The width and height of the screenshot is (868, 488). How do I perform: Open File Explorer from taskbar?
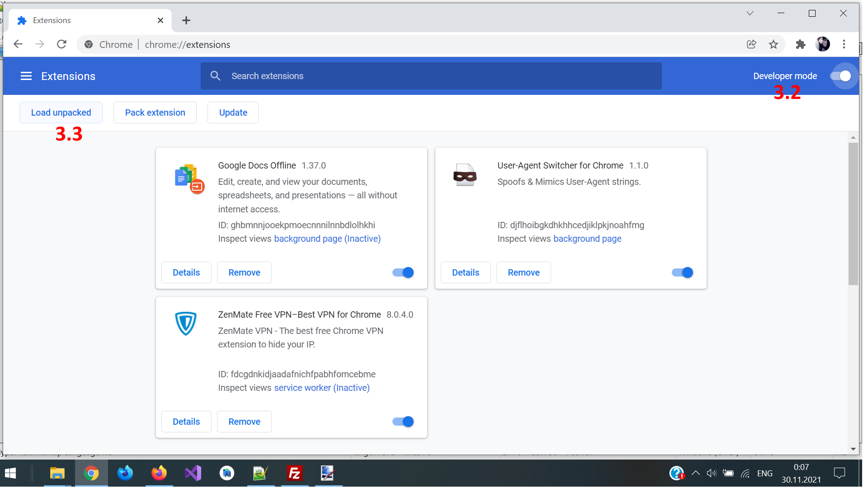[57, 474]
